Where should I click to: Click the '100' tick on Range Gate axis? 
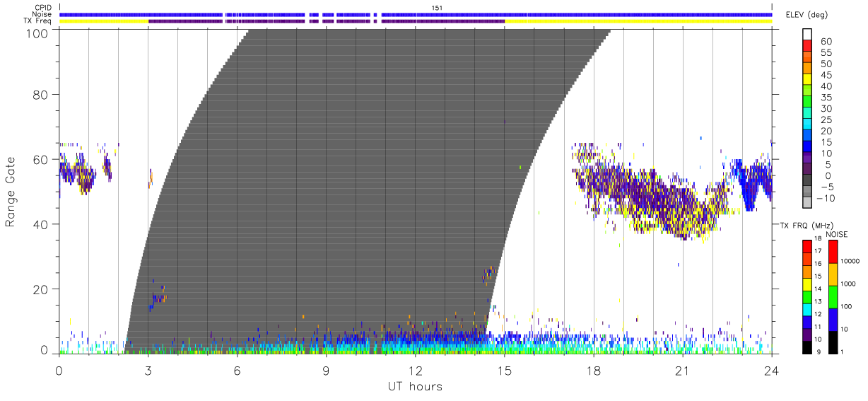[36, 33]
